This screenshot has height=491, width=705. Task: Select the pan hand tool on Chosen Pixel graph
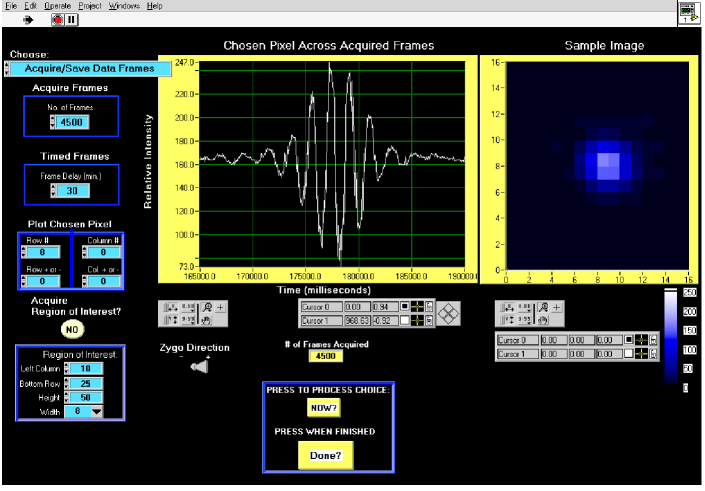[206, 320]
